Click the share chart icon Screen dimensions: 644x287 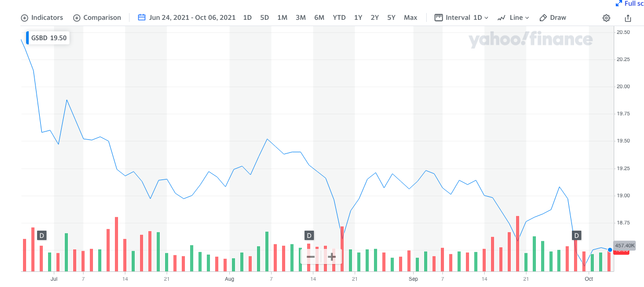click(x=628, y=18)
